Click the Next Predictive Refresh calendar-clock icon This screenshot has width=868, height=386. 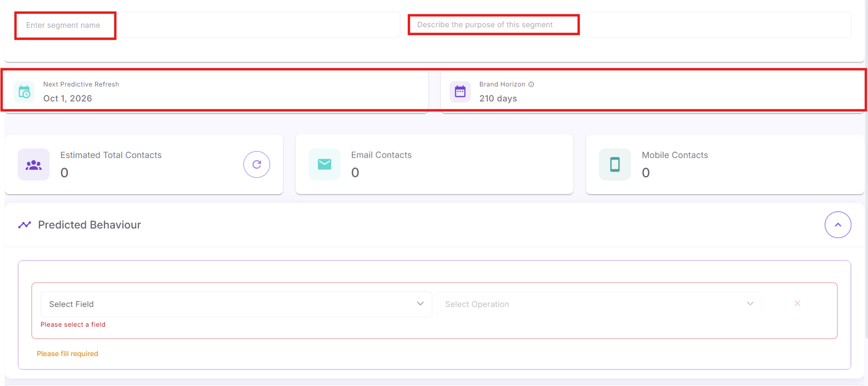pyautogui.click(x=25, y=92)
